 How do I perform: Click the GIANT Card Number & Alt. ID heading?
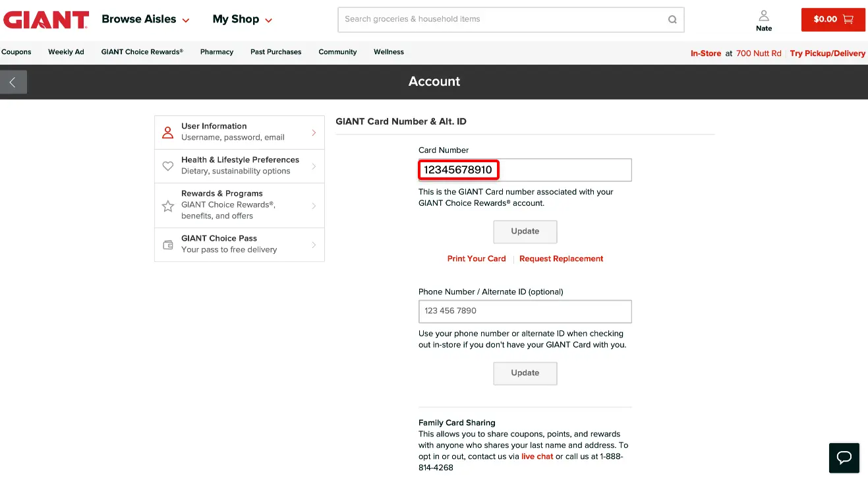401,121
